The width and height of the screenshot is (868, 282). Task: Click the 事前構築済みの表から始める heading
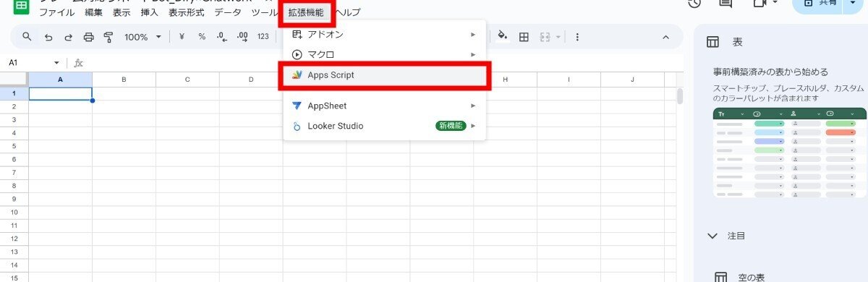770,72
